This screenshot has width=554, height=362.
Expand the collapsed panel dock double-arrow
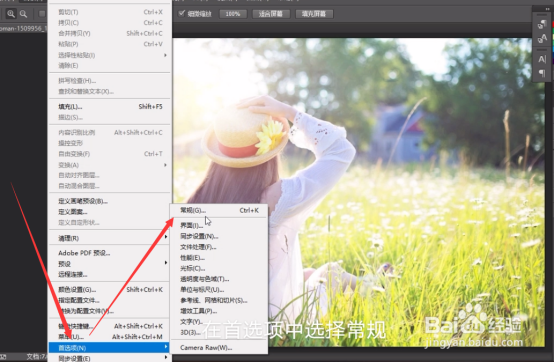[547, 9]
